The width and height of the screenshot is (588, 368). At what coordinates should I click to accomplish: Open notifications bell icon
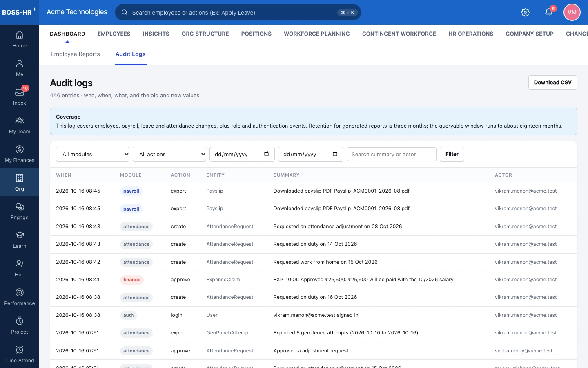(x=549, y=12)
